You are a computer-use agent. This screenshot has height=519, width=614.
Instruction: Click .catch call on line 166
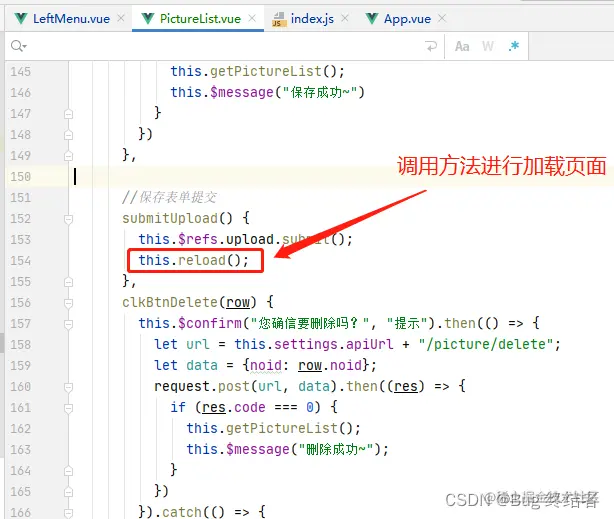181,512
